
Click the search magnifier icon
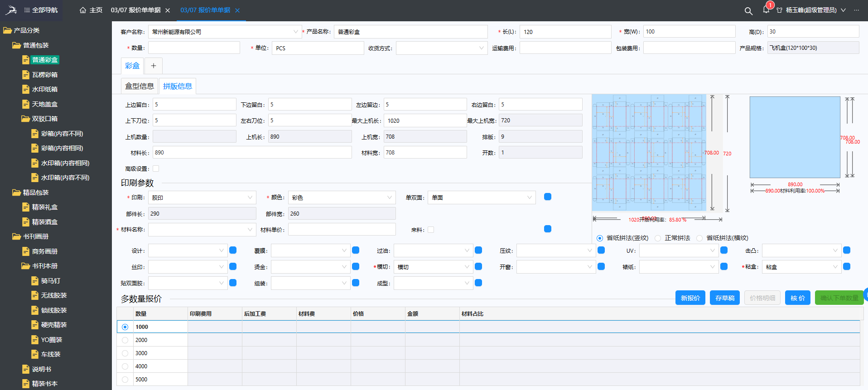click(x=748, y=11)
